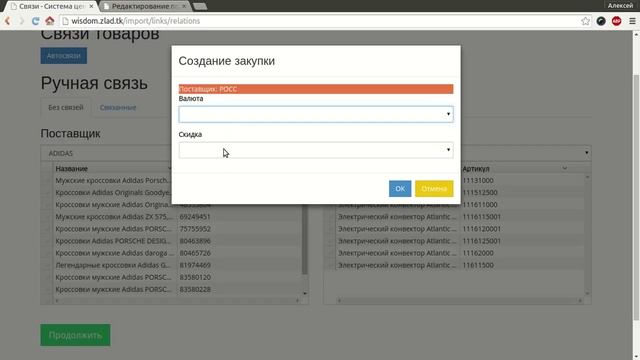Open the browser home icon

pos(50,21)
